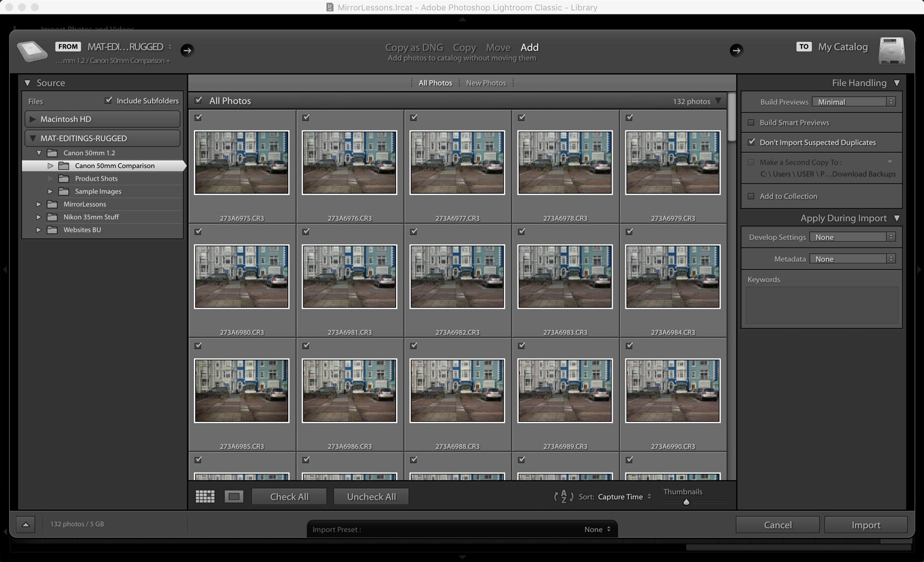
Task: Enable Add to Collection checkbox
Action: coord(751,196)
